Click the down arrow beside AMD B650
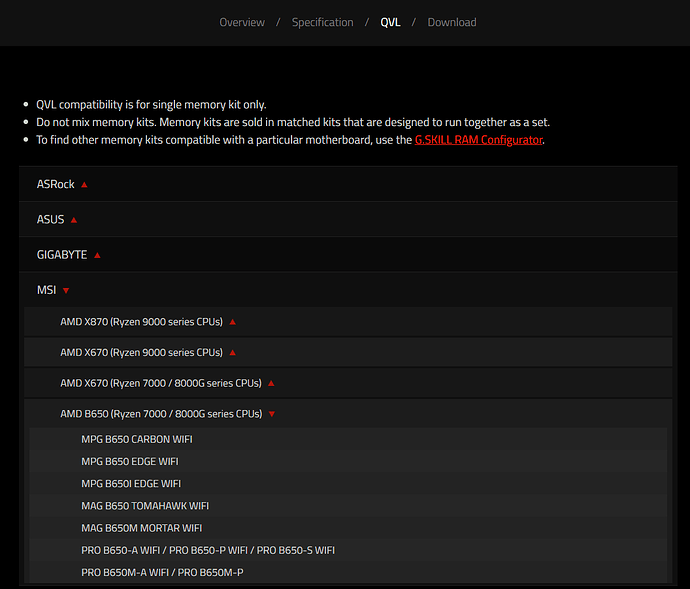The height and width of the screenshot is (589, 690). (272, 414)
